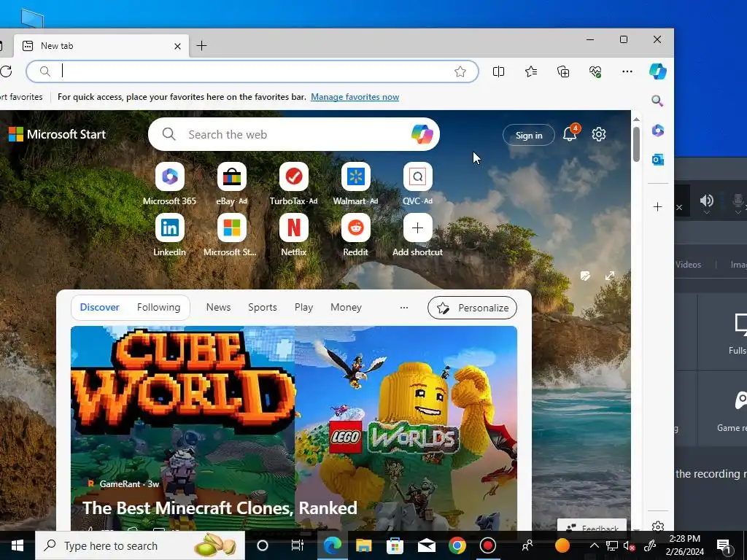Click the Sign in button
This screenshot has width=747, height=560.
tap(529, 135)
